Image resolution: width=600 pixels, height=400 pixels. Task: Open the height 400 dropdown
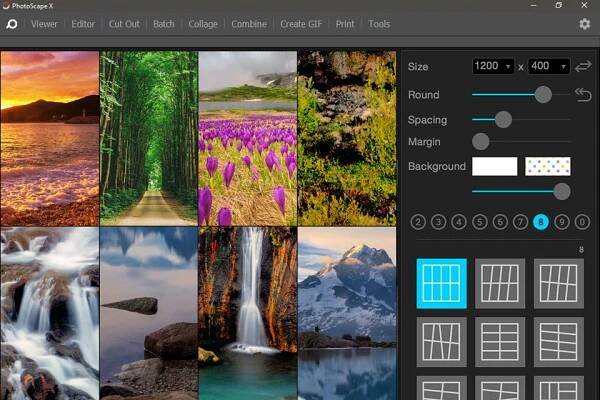point(548,66)
